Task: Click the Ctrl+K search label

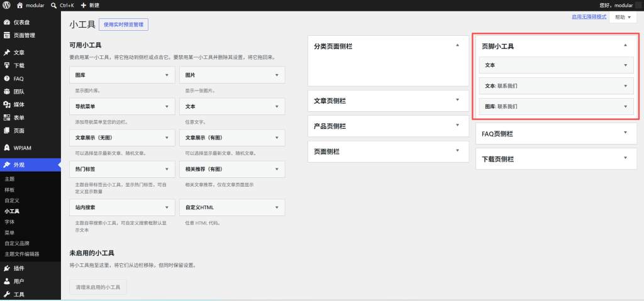Action: (x=68, y=5)
